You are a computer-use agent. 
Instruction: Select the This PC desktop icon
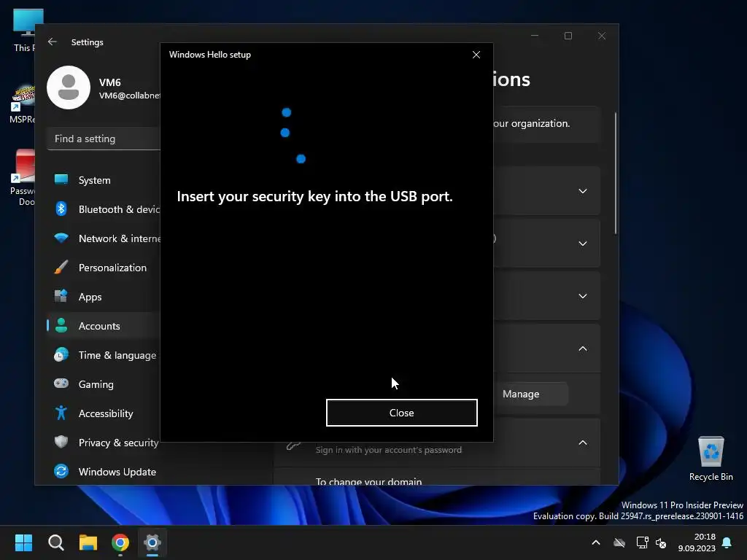[24, 29]
